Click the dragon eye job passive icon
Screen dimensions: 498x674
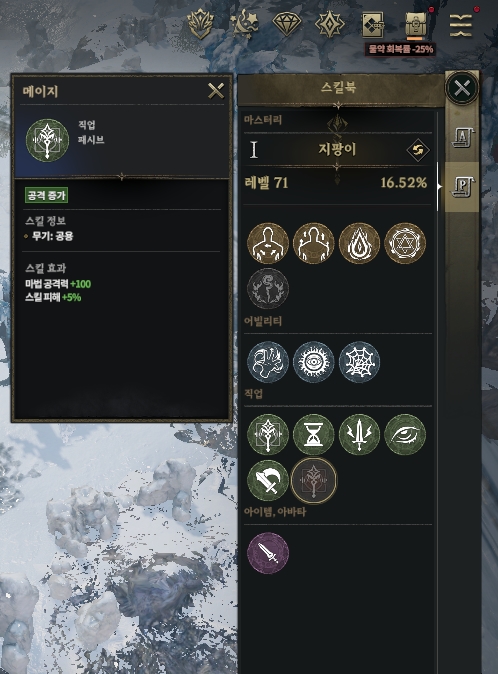(405, 434)
